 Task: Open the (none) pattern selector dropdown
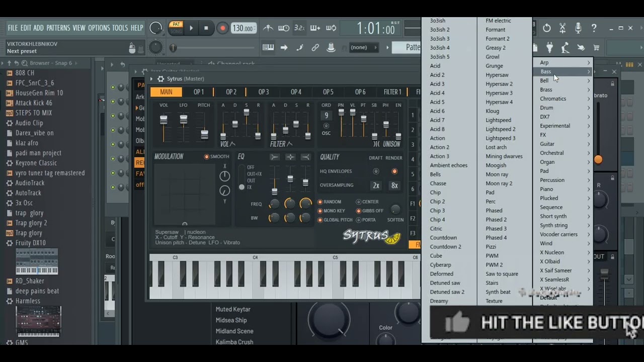coord(363,47)
